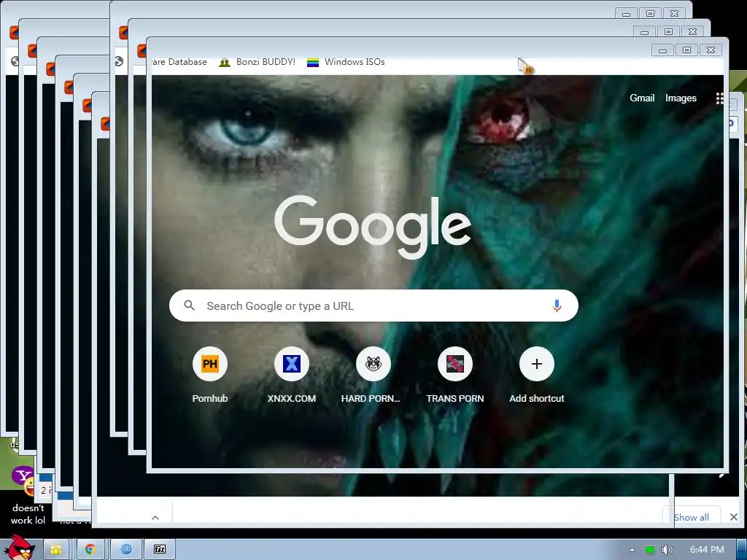Open the 'are Database' bookmark
The height and width of the screenshot is (560, 747).
(179, 63)
